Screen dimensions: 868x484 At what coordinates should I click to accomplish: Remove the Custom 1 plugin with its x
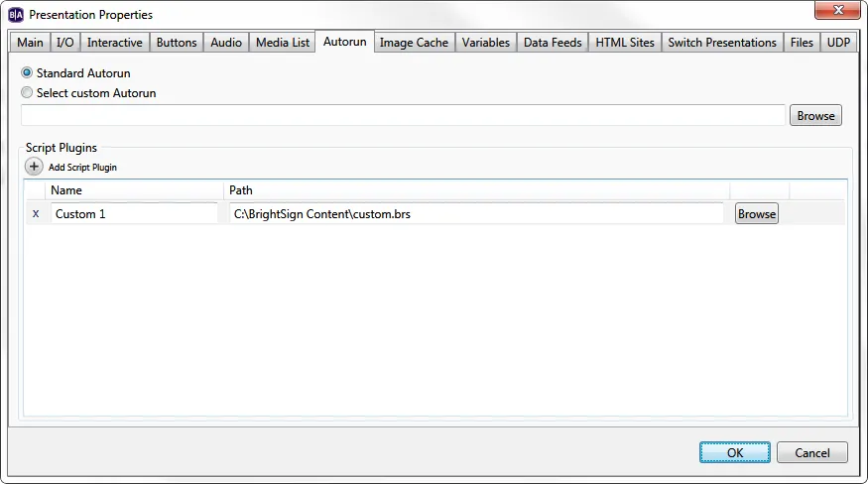click(x=36, y=214)
